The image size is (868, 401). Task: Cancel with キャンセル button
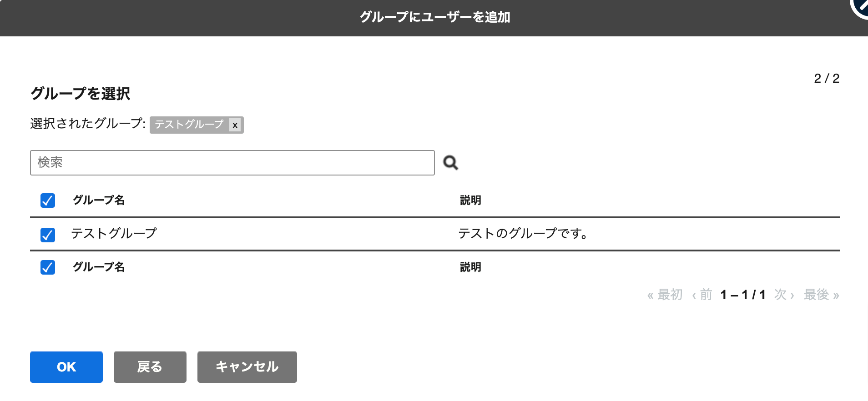[x=247, y=367]
